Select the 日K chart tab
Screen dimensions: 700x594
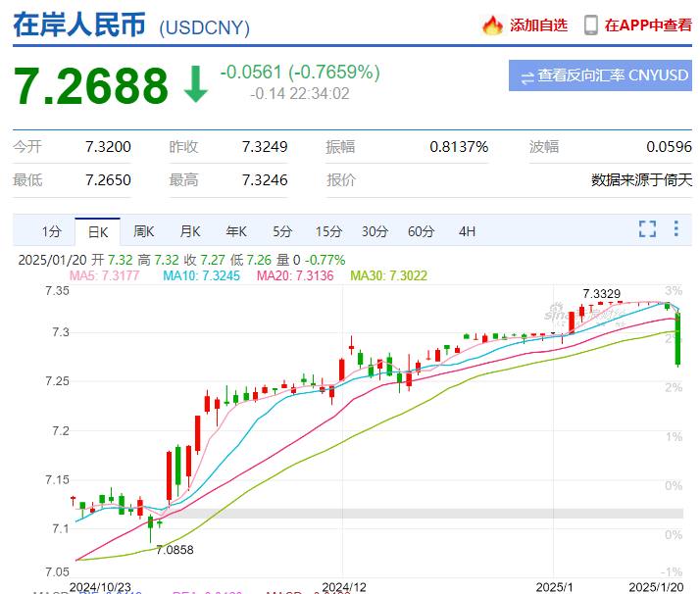pos(98,231)
